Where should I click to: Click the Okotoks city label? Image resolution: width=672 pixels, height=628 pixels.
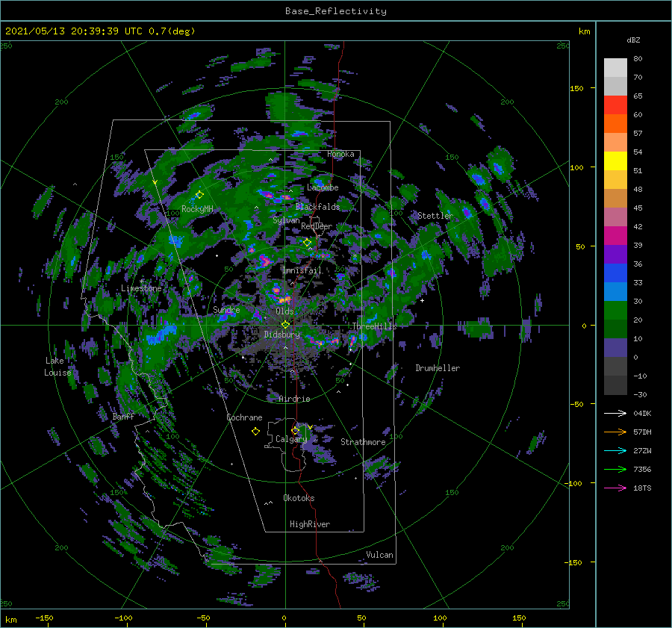[299, 498]
